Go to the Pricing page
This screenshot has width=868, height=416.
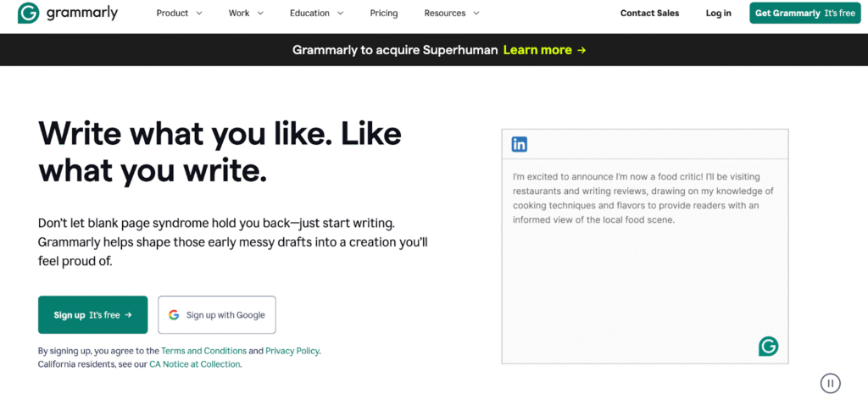click(x=384, y=14)
